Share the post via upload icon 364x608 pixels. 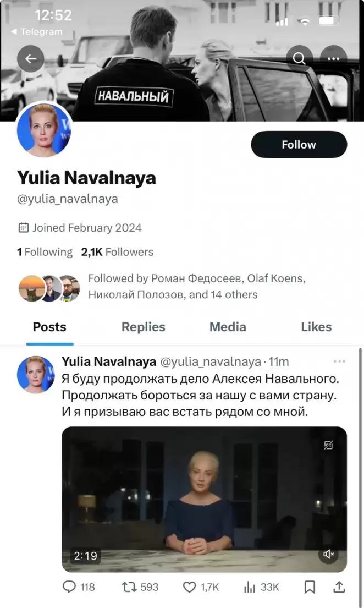339,587
